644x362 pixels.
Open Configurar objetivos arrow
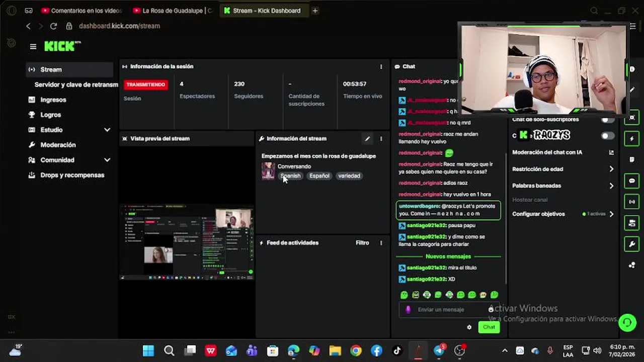click(x=611, y=214)
